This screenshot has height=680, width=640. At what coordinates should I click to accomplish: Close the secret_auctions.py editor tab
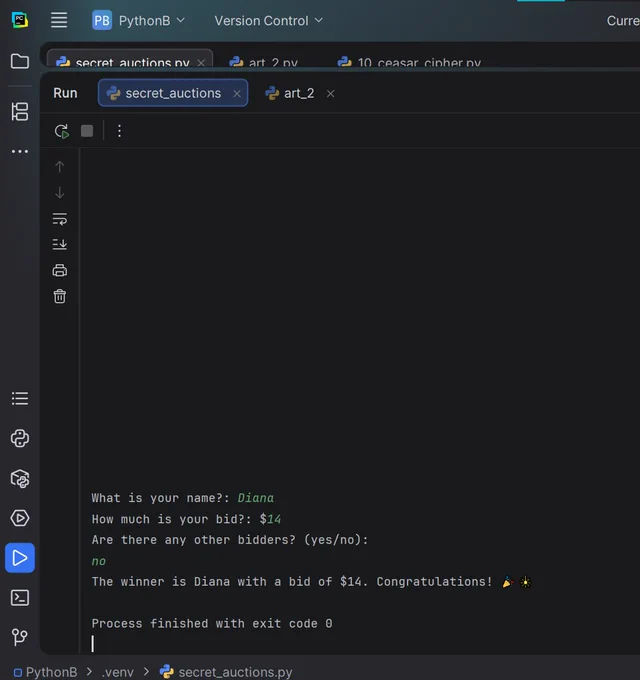coord(201,63)
